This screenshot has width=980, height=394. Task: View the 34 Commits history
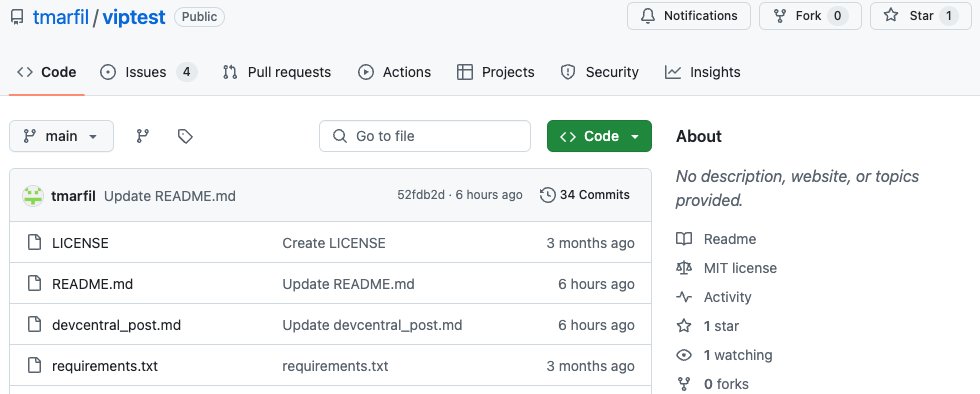tap(585, 195)
